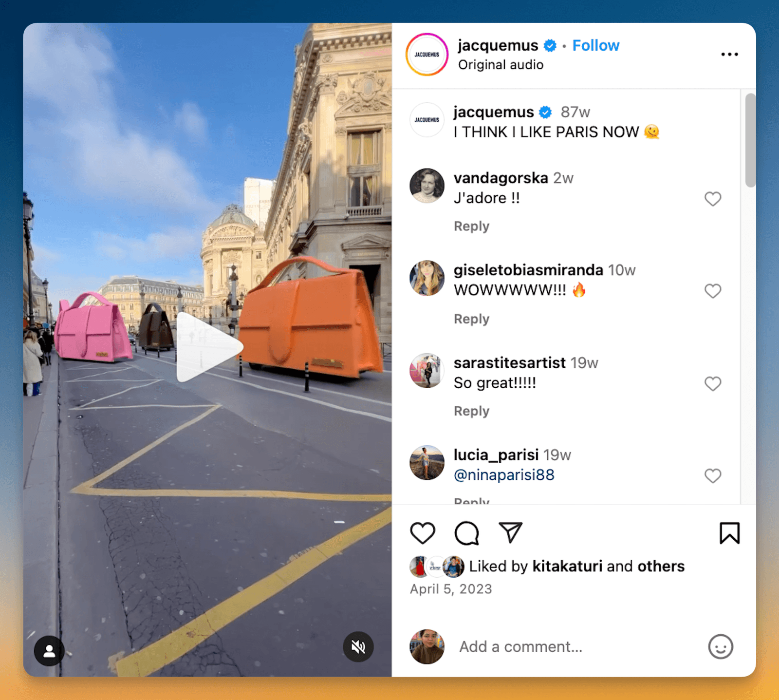Like the post with heart icon
The width and height of the screenshot is (779, 700).
click(x=423, y=533)
